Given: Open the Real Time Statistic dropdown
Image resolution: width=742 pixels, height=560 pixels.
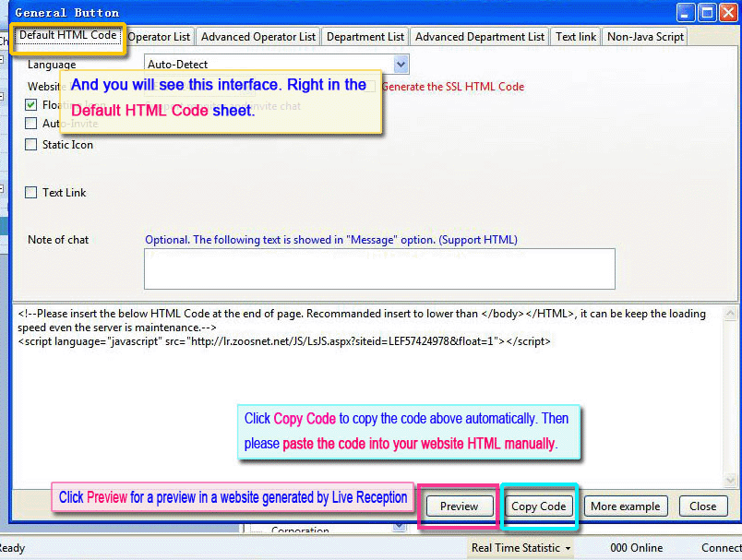Looking at the screenshot, I should [x=521, y=548].
